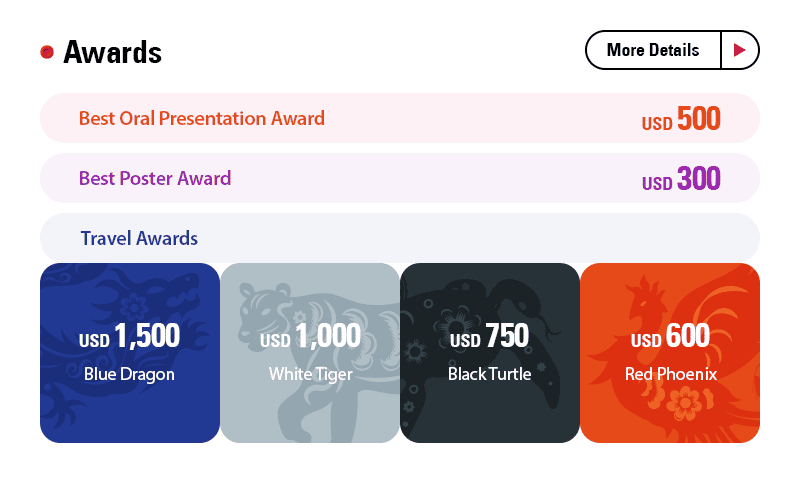Open the Best Poster Award row
Image resolution: width=800 pixels, height=483 pixels.
pyautogui.click(x=399, y=178)
